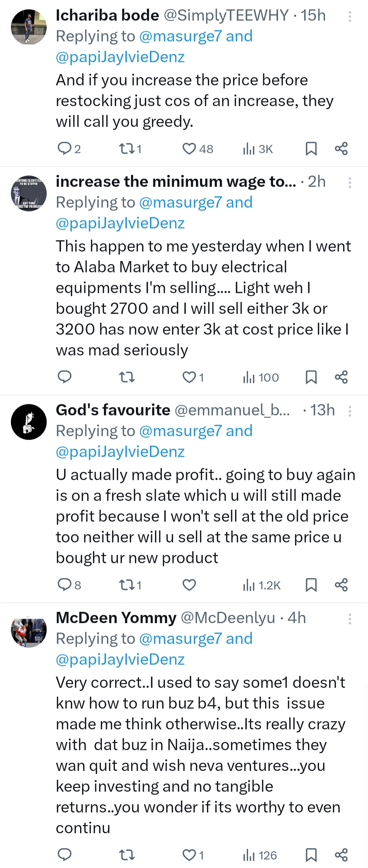
Task: Open @papiJayIvieDenz link in Ichariba bode's reply
Action: 120,57
